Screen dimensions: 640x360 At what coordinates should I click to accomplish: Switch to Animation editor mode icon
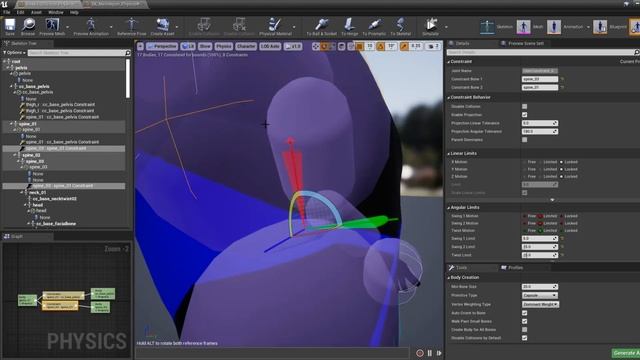[554, 27]
